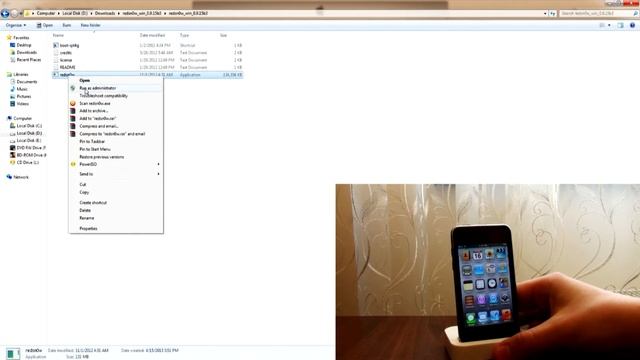The width and height of the screenshot is (640, 360).
Task: Click the Music library note icon
Action: (13, 89)
